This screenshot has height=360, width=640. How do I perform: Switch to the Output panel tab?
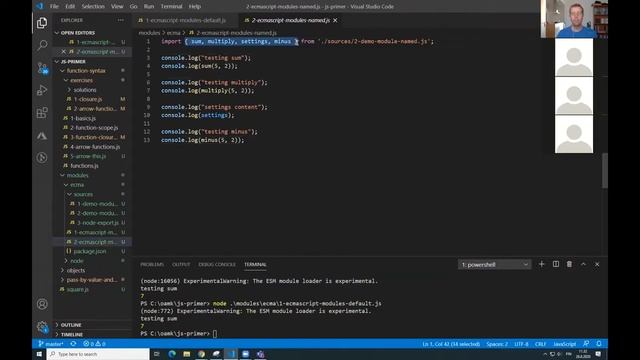[x=181, y=264]
